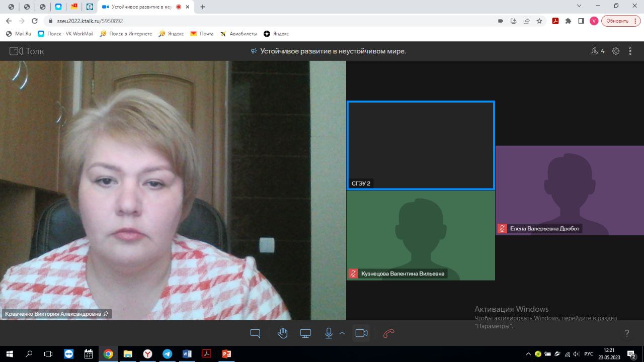Open Yandex Browser from the taskbar
Screen dimensions: 644x362
point(147,354)
